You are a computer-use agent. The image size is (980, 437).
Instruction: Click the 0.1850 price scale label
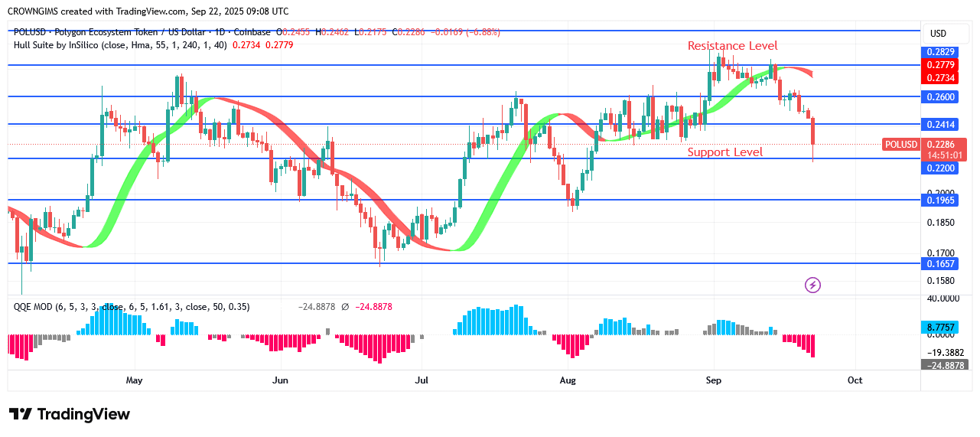(x=940, y=223)
